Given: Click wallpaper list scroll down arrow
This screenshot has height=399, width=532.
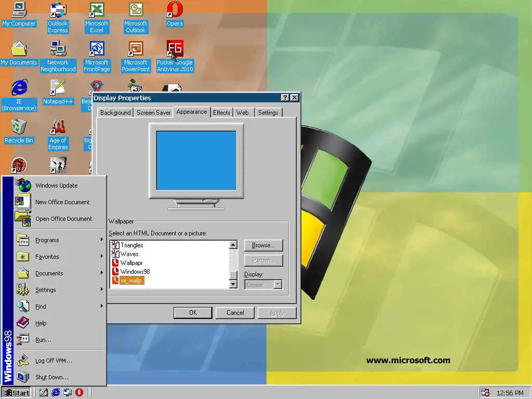Looking at the screenshot, I should point(233,284).
